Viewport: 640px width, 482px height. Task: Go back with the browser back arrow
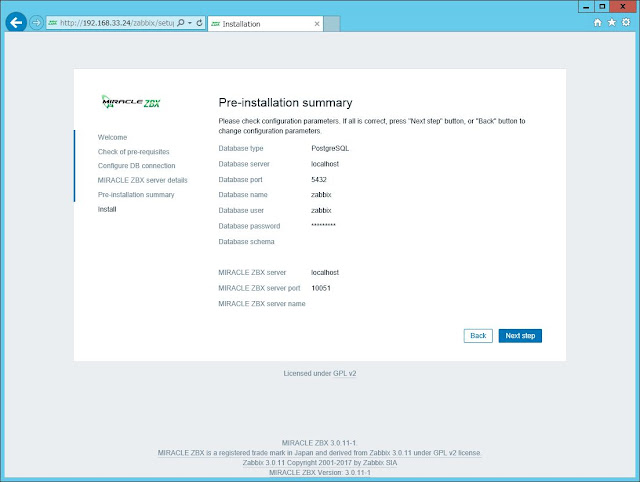click(x=16, y=22)
